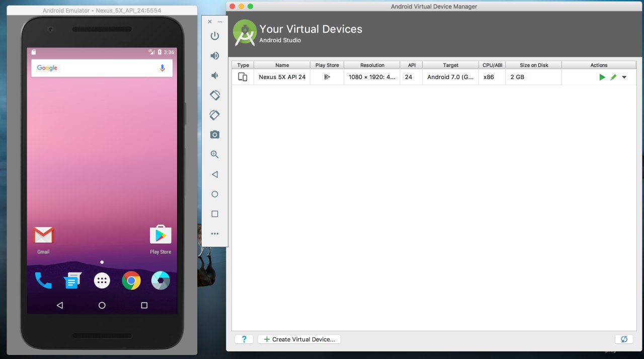Rotate the emulator right

(x=215, y=115)
